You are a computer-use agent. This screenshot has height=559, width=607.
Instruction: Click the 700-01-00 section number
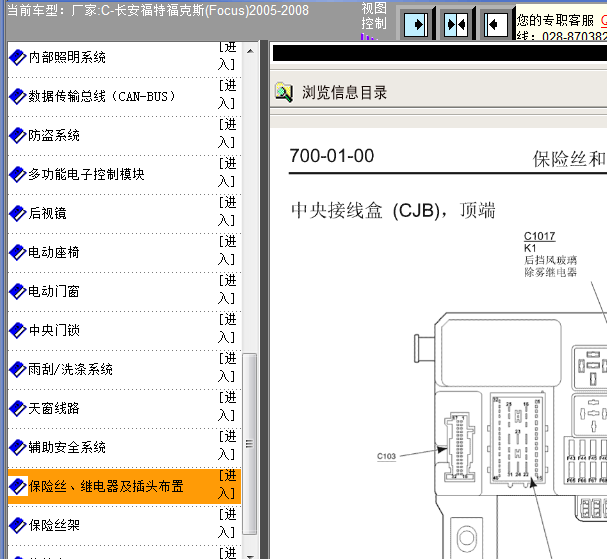pyautogui.click(x=332, y=156)
